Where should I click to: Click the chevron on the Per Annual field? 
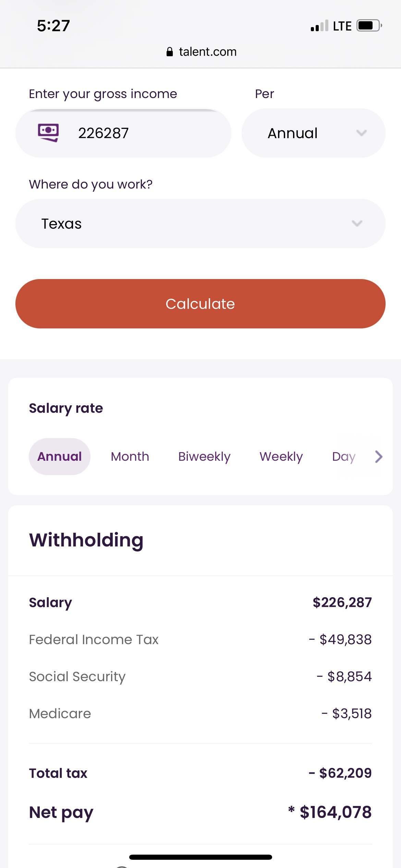[362, 133]
